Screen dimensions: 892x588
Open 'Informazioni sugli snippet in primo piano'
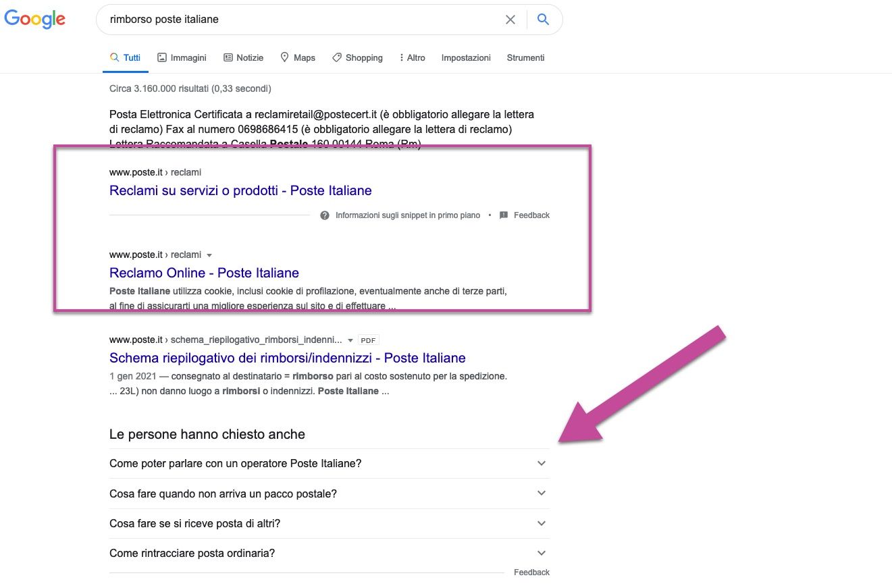408,215
